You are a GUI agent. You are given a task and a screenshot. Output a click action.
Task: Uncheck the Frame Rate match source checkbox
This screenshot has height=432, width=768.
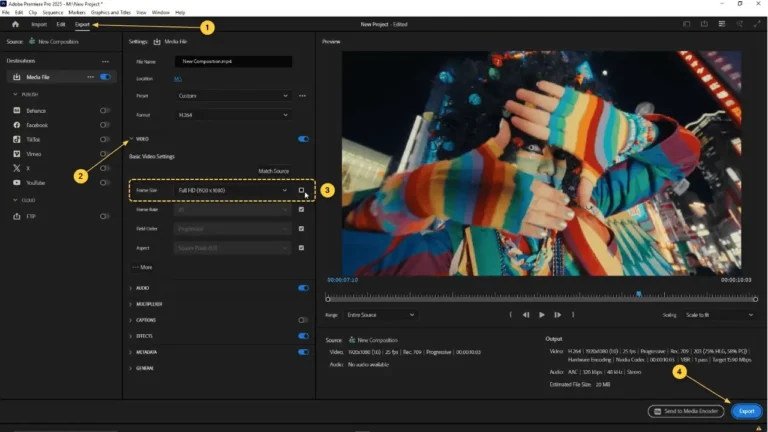(x=301, y=209)
